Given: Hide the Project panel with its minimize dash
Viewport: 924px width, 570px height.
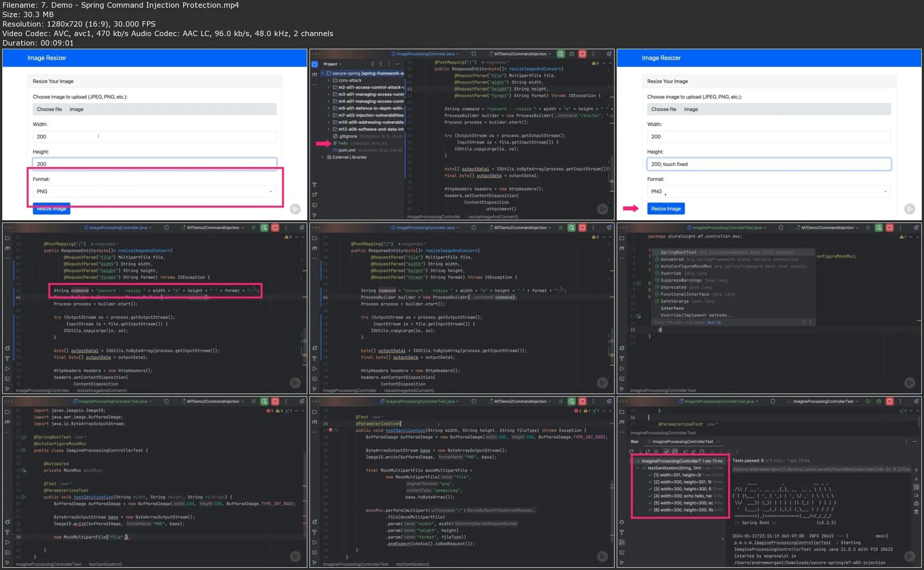Looking at the screenshot, I should [x=397, y=64].
